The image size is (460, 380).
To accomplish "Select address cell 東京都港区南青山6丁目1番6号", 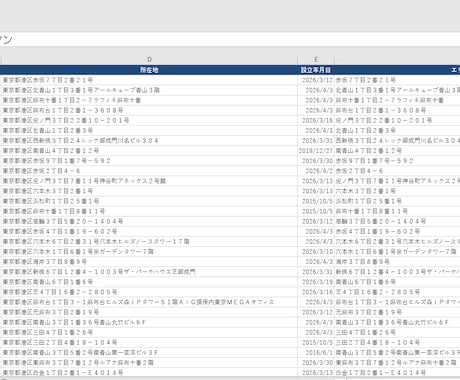I will click(x=149, y=282).
